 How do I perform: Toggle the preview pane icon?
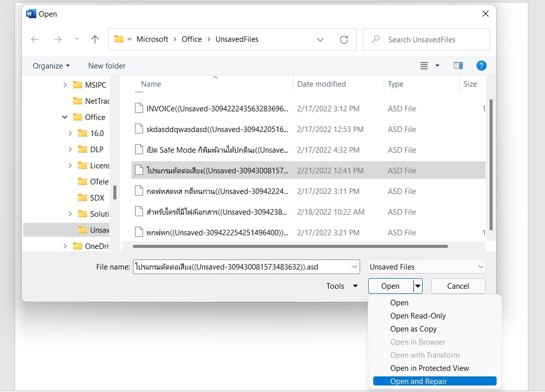(x=458, y=66)
